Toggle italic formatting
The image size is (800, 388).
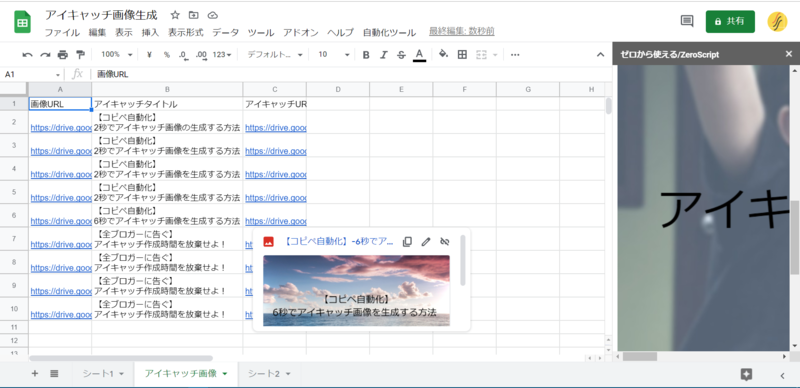[384, 55]
